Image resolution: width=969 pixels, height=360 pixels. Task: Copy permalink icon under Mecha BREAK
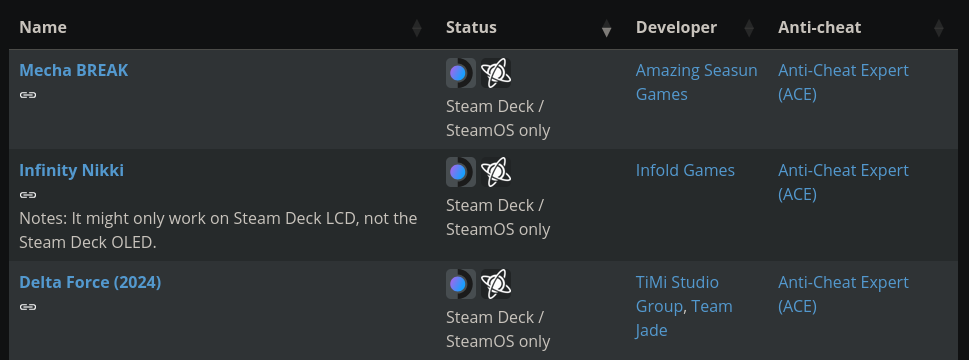[28, 95]
